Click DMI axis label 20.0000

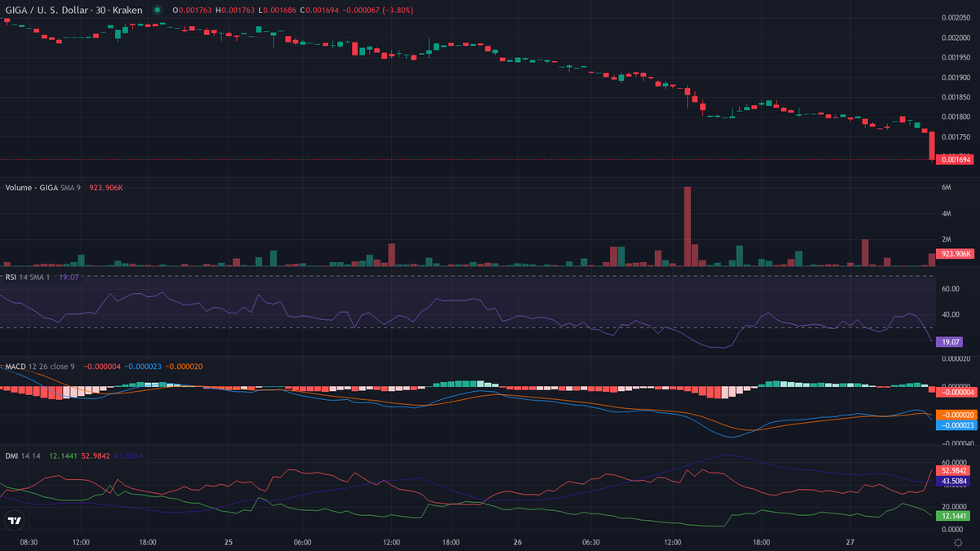click(954, 507)
